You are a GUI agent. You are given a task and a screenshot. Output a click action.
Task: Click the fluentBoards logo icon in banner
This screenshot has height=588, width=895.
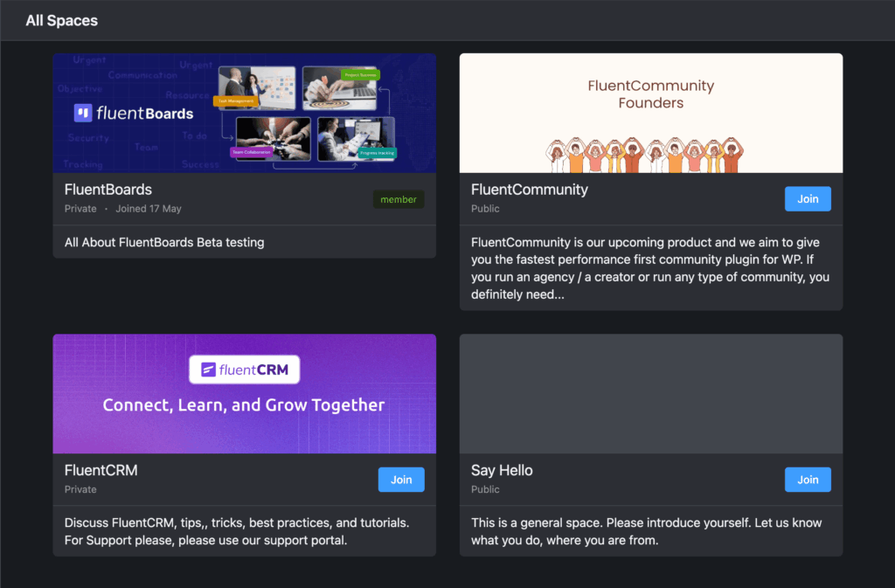click(x=83, y=113)
